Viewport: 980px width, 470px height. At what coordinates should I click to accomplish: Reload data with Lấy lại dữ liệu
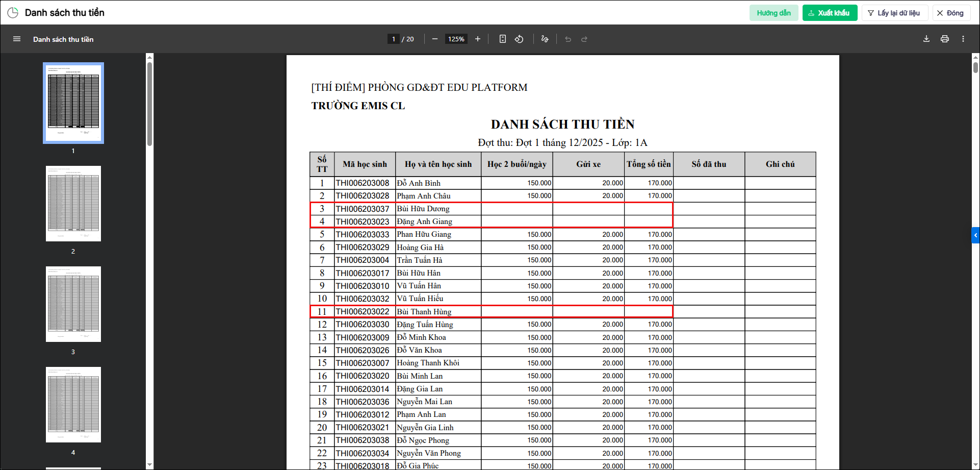pos(894,13)
